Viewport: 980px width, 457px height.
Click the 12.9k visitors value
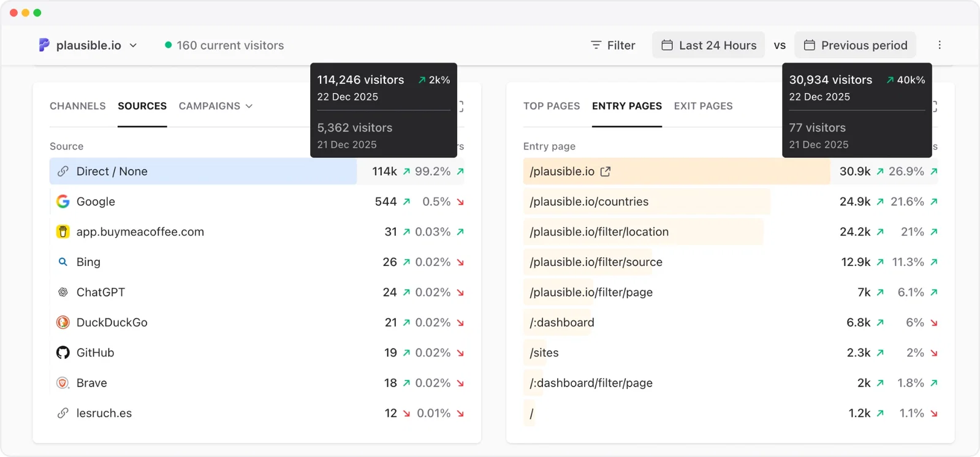point(856,262)
